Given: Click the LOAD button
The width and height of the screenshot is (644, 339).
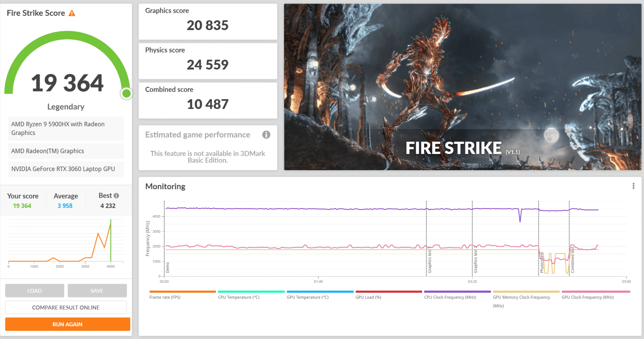Looking at the screenshot, I should click(34, 291).
